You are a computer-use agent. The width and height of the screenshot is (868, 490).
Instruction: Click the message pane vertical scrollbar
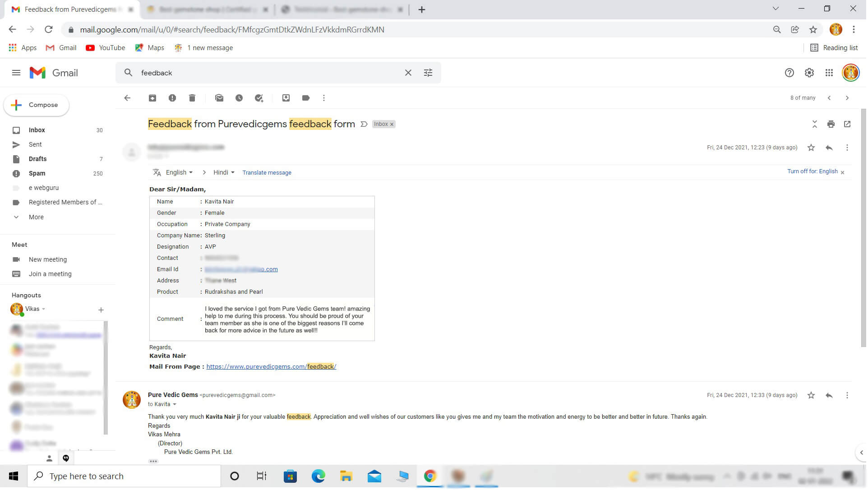click(x=864, y=228)
